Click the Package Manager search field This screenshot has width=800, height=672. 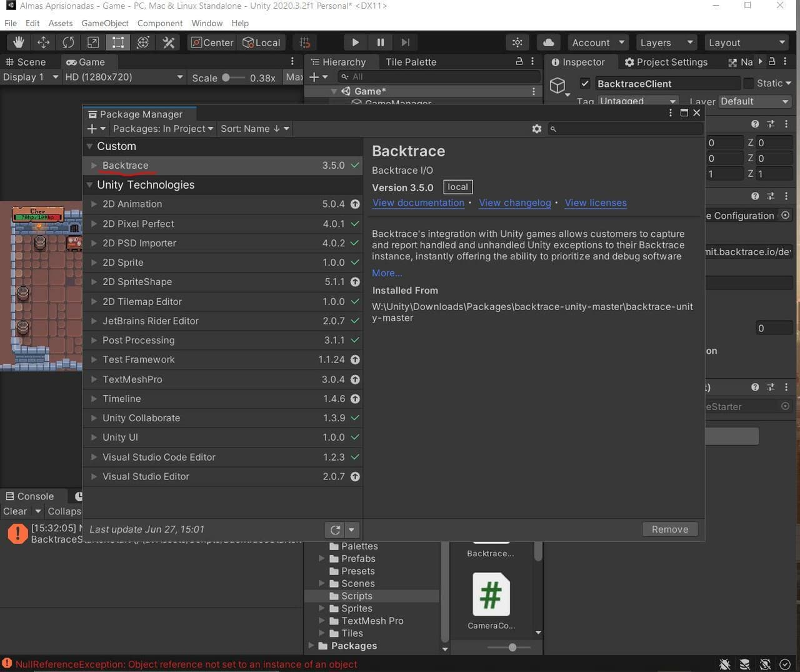tap(625, 129)
